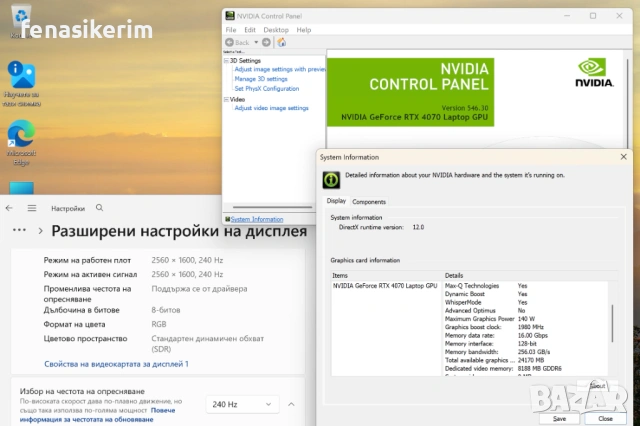
Task: Click the Settings search magnifier icon
Action: (100, 208)
